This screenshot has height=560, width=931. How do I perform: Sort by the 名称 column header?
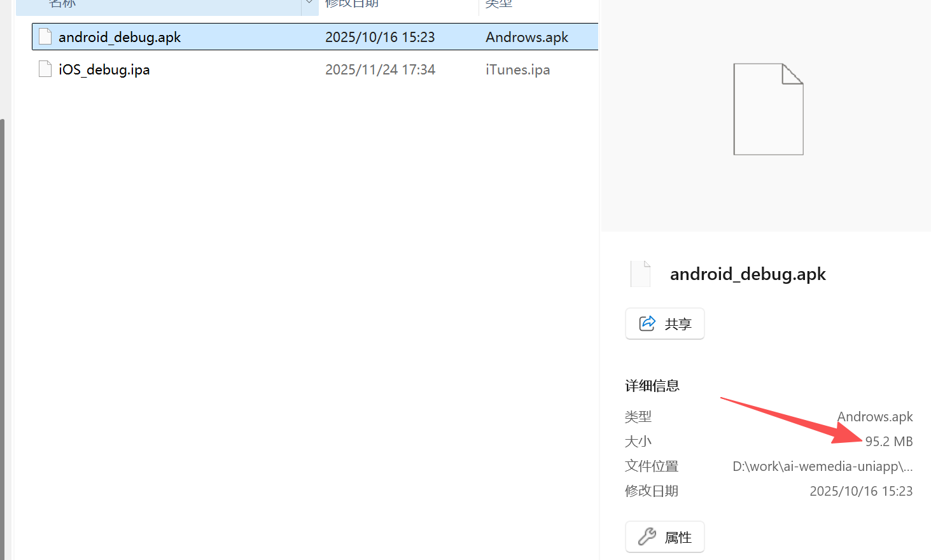click(62, 3)
